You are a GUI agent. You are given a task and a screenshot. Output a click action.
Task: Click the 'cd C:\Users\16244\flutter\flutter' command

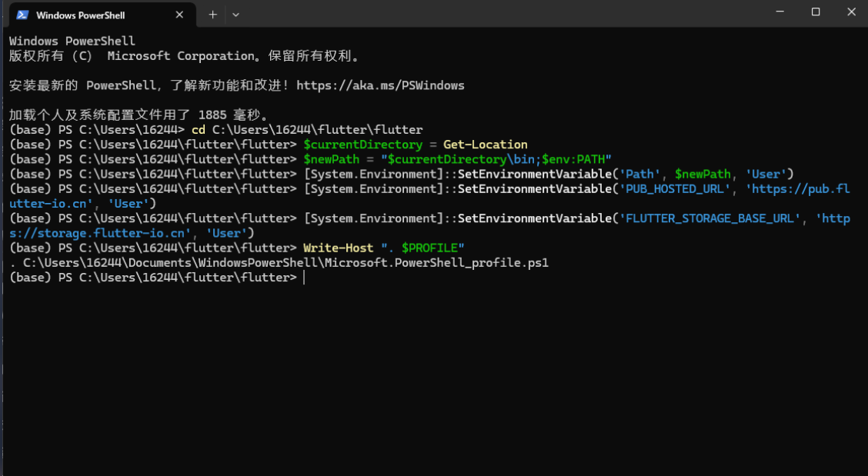pos(307,129)
